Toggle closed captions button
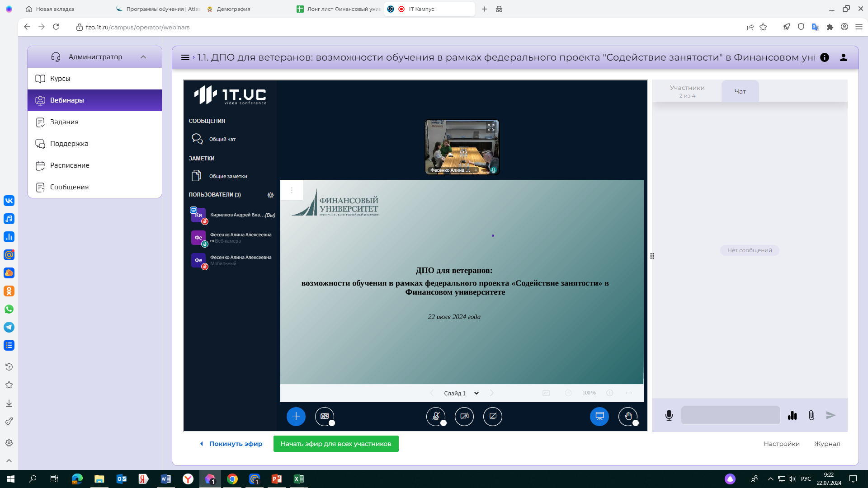The image size is (868, 488). pos(325,416)
